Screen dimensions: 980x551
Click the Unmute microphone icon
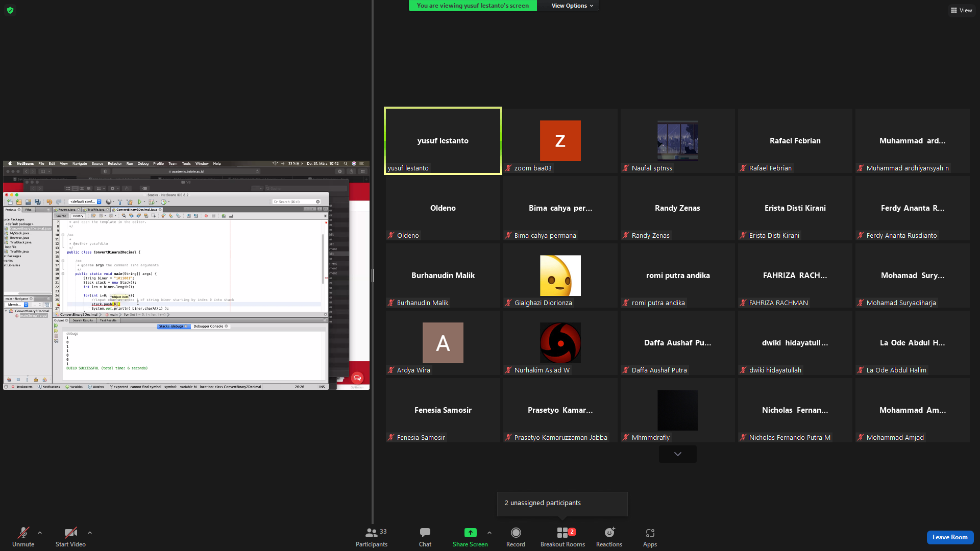click(x=23, y=533)
